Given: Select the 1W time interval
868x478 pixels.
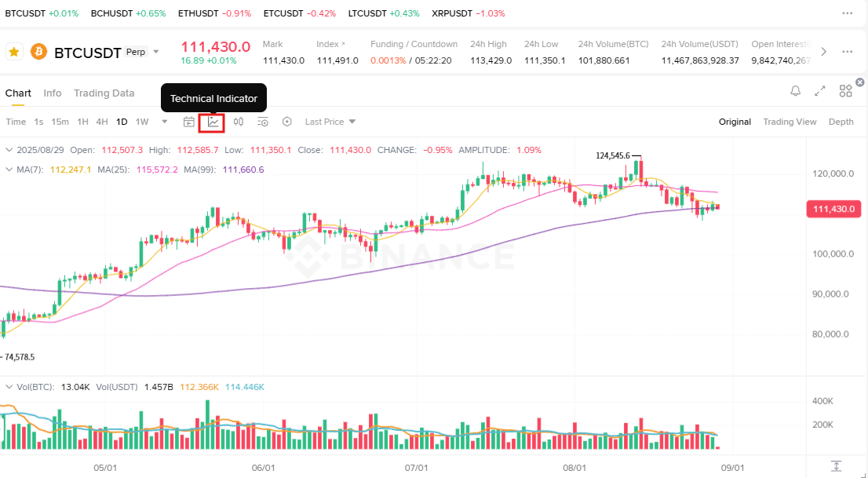Looking at the screenshot, I should pyautogui.click(x=142, y=122).
